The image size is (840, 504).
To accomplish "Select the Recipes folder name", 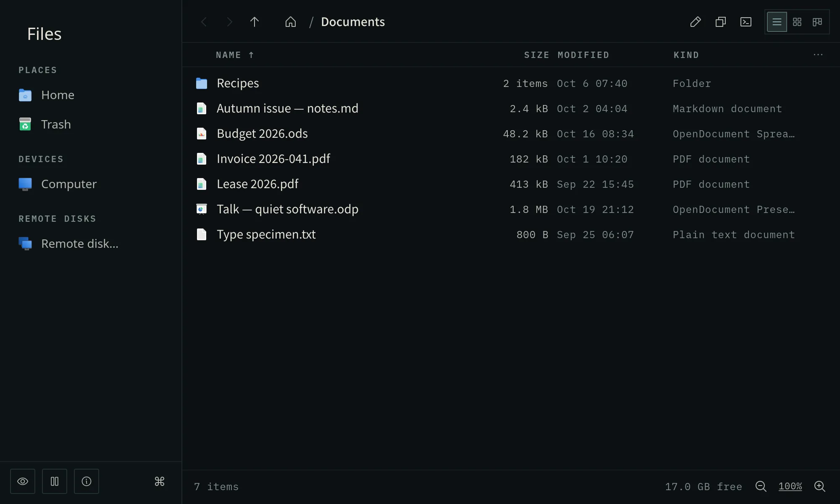I will pyautogui.click(x=238, y=83).
